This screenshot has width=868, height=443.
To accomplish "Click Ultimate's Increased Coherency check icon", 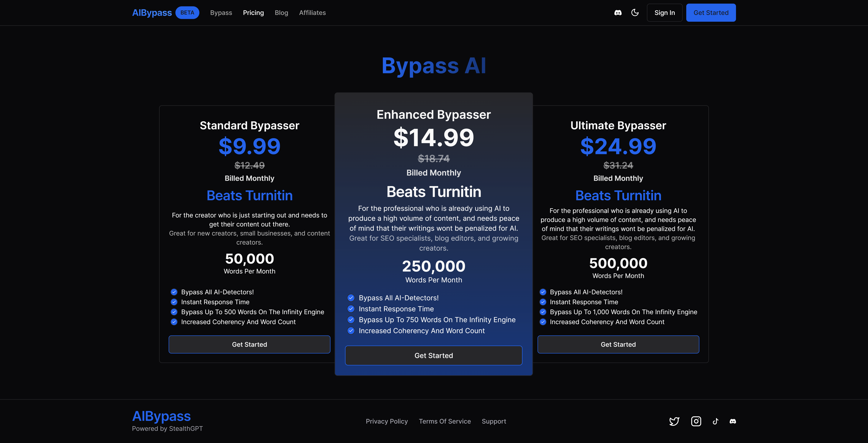I will (x=543, y=322).
